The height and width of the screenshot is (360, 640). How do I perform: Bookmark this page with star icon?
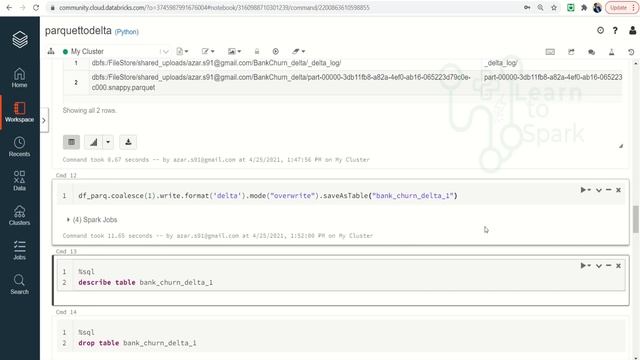click(554, 8)
